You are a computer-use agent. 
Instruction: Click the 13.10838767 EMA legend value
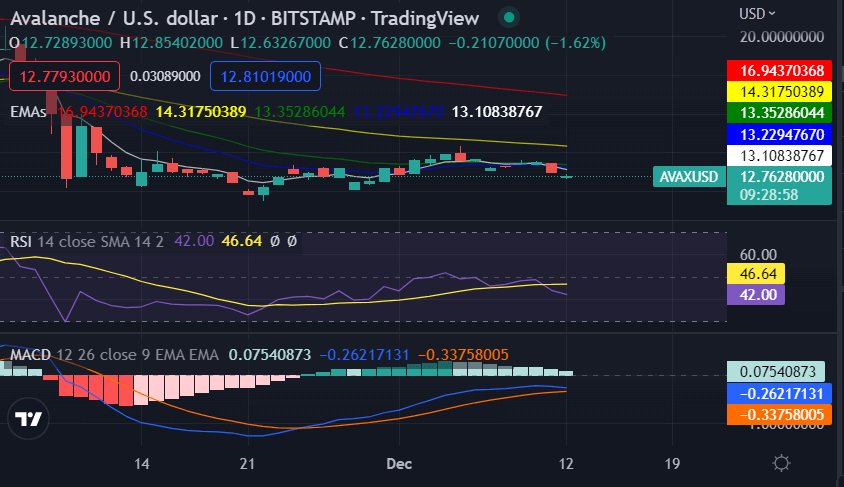tap(497, 112)
